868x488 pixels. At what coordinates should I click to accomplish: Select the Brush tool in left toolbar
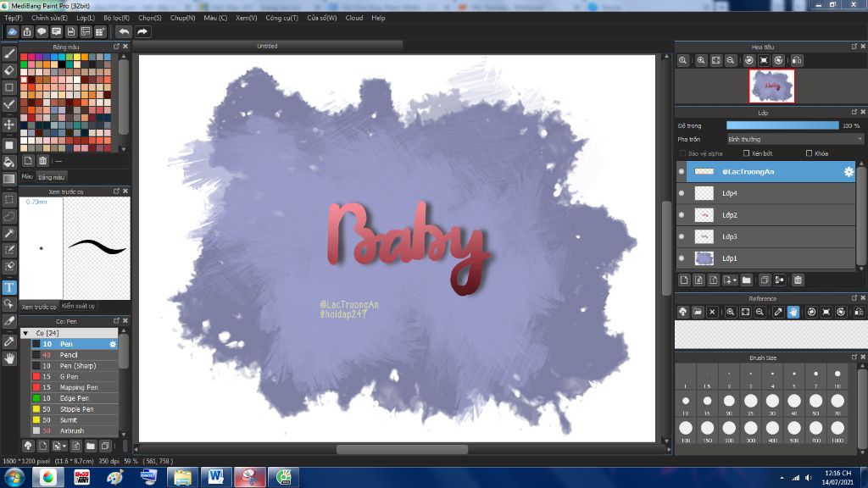[x=9, y=53]
